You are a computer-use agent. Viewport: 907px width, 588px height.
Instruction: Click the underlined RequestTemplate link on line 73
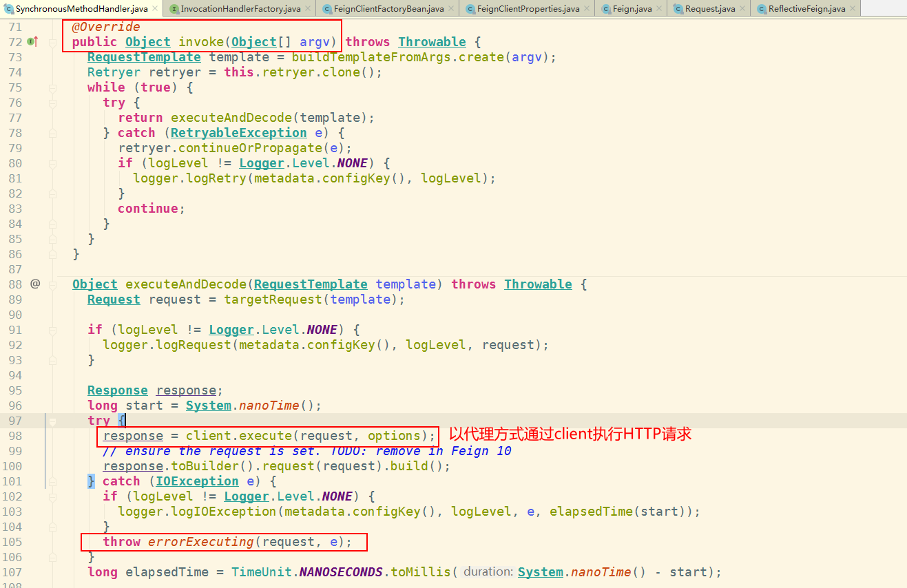click(x=143, y=57)
